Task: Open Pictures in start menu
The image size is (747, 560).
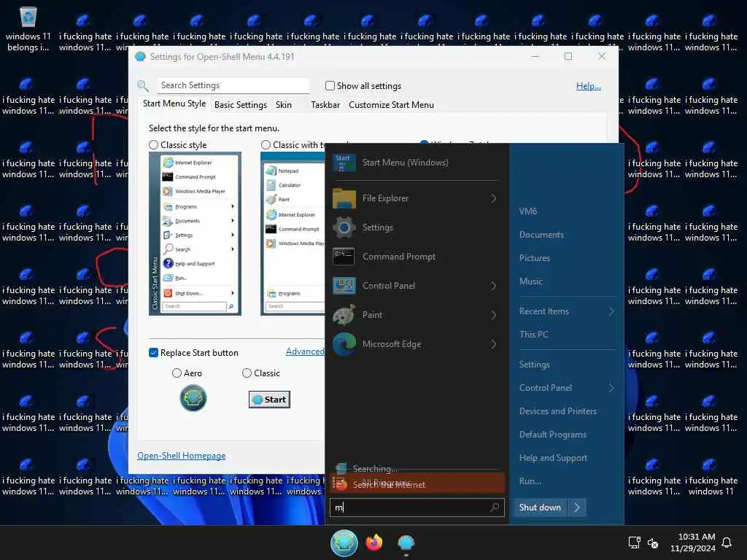Action: 535,258
